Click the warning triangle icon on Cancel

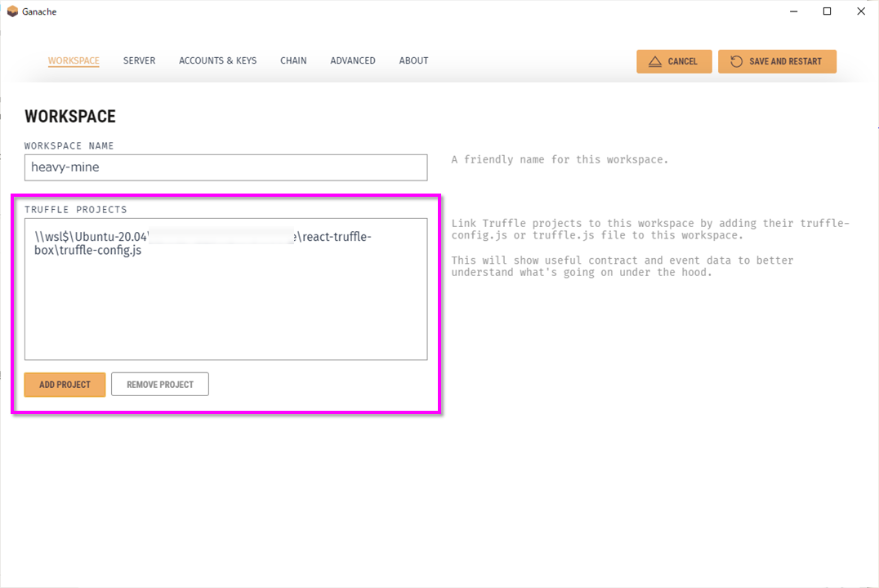pos(655,62)
